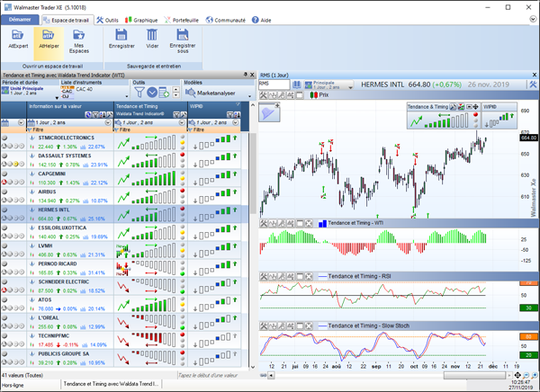The image size is (540, 392).
Task: Expand the Liste d'instruments CAC 40 dropdown
Action: click(127, 97)
